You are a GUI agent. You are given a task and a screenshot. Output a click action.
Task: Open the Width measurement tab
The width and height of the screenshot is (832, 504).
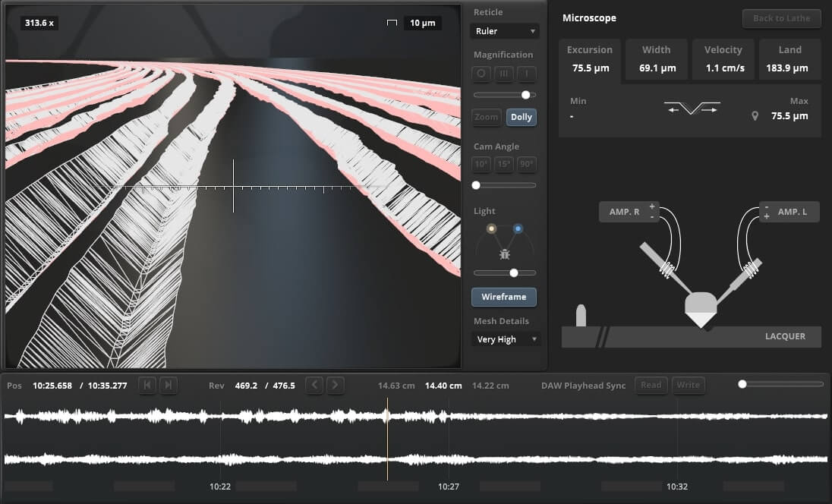(x=656, y=59)
